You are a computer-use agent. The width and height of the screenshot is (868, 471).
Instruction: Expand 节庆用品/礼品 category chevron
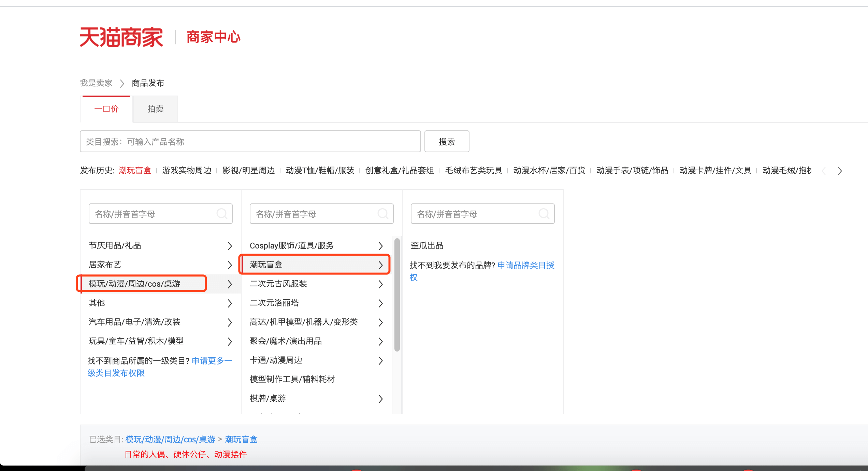[230, 246]
